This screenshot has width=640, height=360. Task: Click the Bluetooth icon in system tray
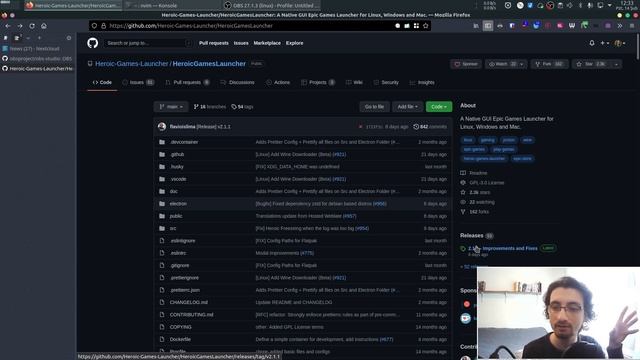pos(580,5)
